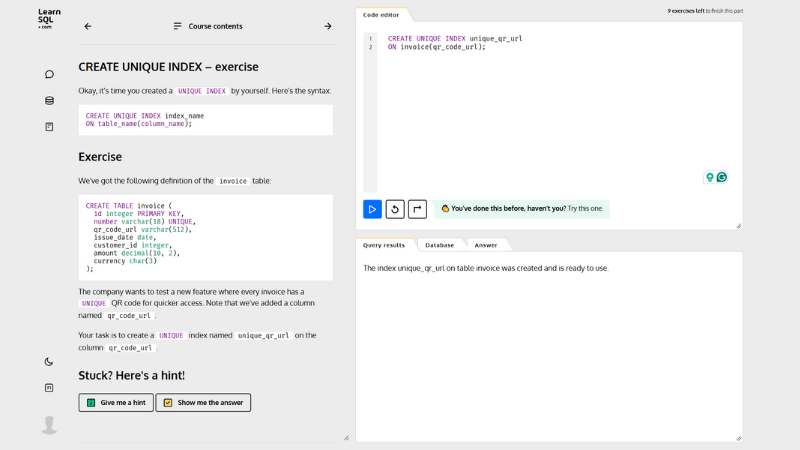Open the Try this one link

tap(585, 209)
